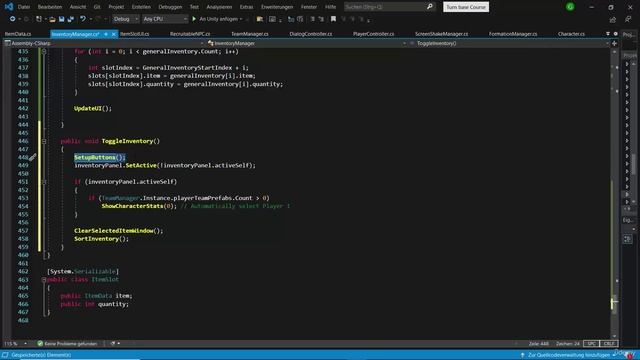
Task: Open the Erweiterungen menu
Action: tap(277, 7)
